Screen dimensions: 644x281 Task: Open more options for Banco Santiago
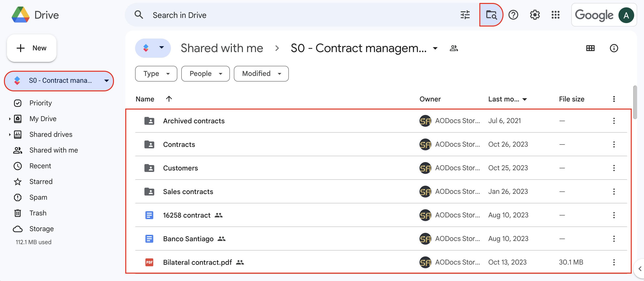click(614, 239)
